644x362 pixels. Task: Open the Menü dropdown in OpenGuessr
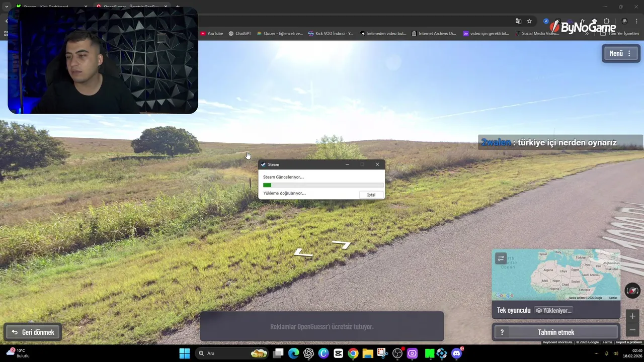point(621,53)
